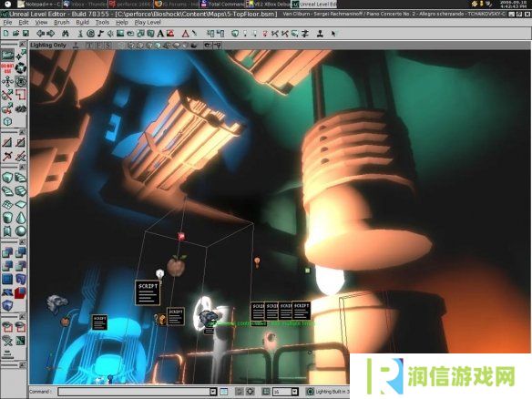
Task: Open the grid size dropdown
Action: click(294, 392)
